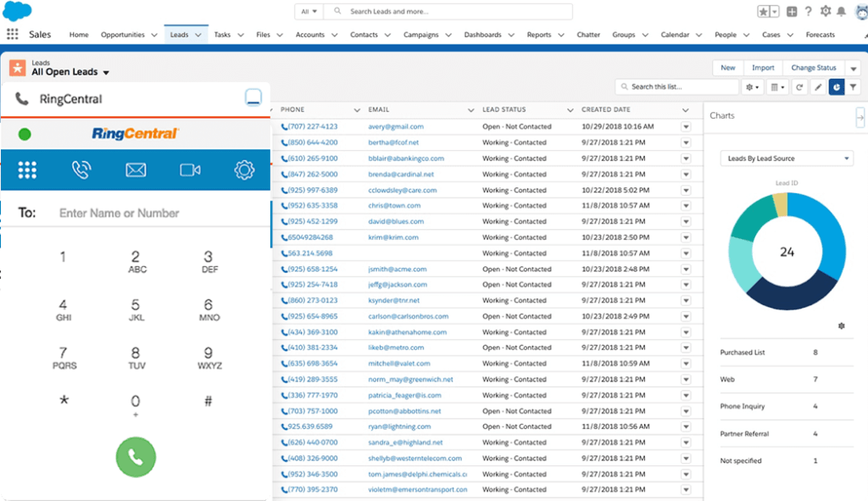The image size is (868, 501).
Task: Open the RingCentral dial pad icon
Action: click(x=28, y=170)
